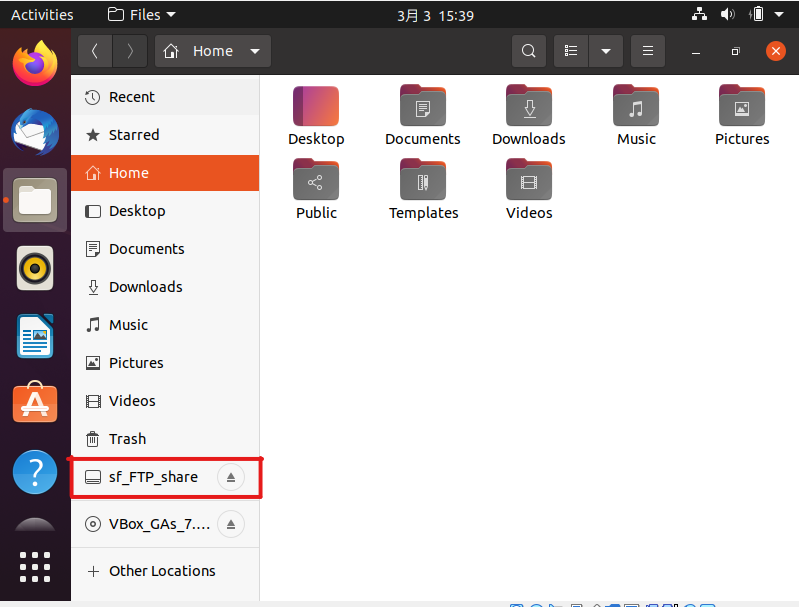
Task: Go back with the left arrow button
Action: click(x=95, y=51)
